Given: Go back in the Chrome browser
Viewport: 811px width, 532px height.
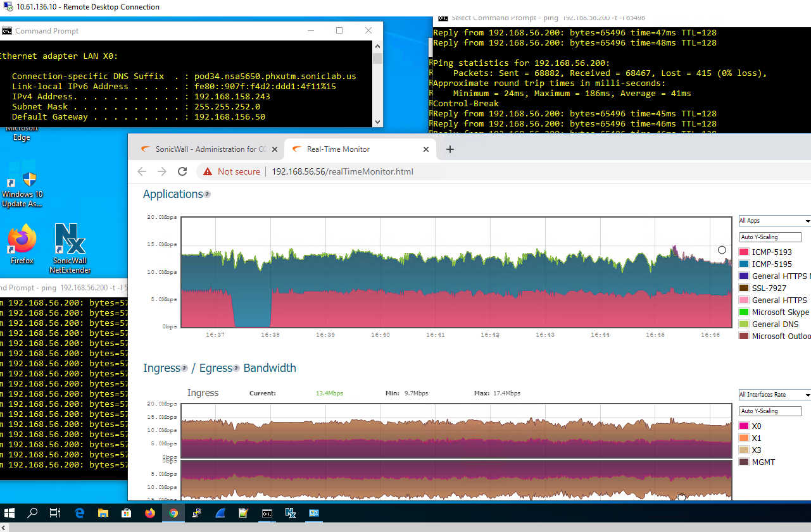Looking at the screenshot, I should tap(142, 171).
